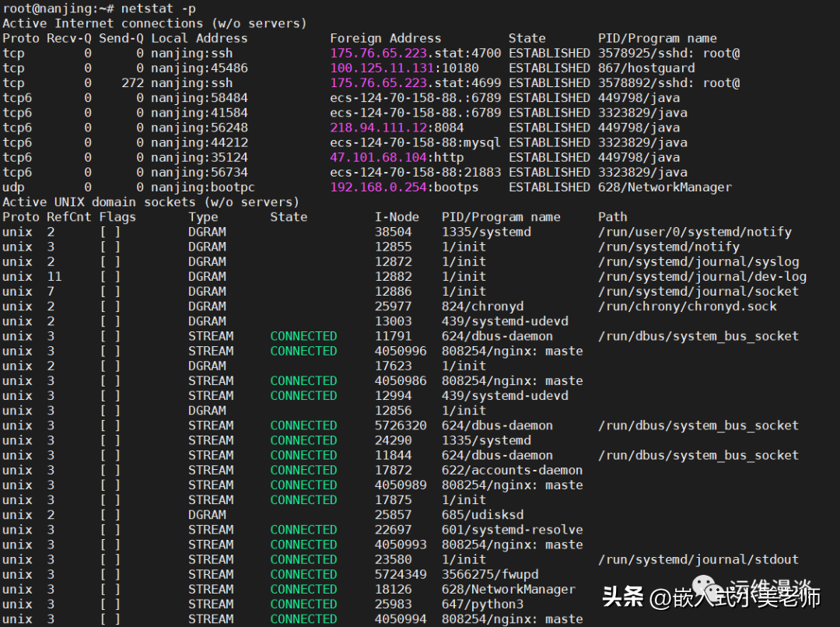Image resolution: width=840 pixels, height=627 pixels.
Task: Click the 192.168.0.254:bootps address
Action: (404, 187)
